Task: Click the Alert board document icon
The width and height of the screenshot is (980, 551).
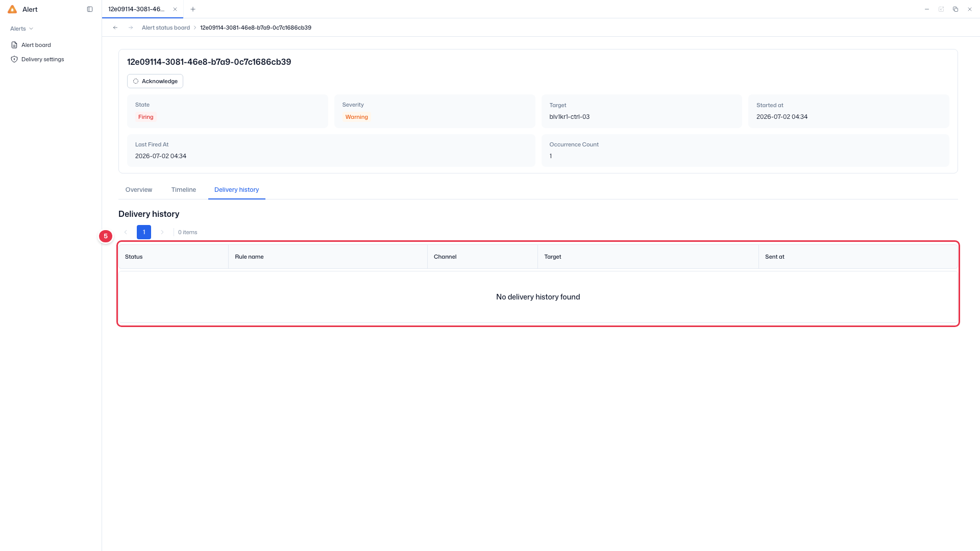Action: (x=14, y=45)
